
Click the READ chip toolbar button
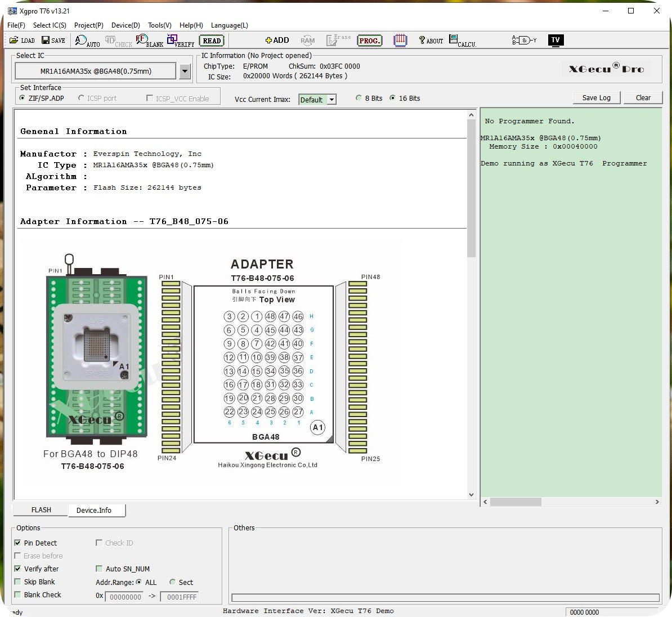coord(212,41)
